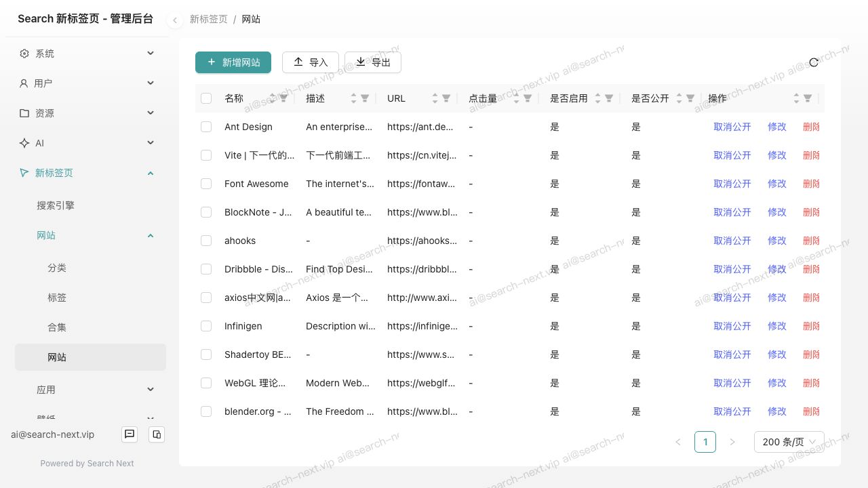Viewport: 868px width, 488px height.
Task: Click the AI sparkle icon in sidebar
Action: 24,143
